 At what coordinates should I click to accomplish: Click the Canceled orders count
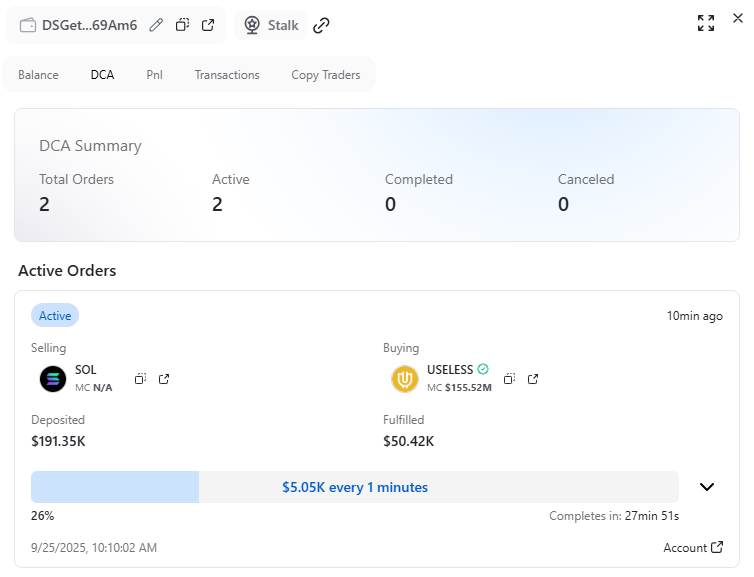[x=563, y=204]
